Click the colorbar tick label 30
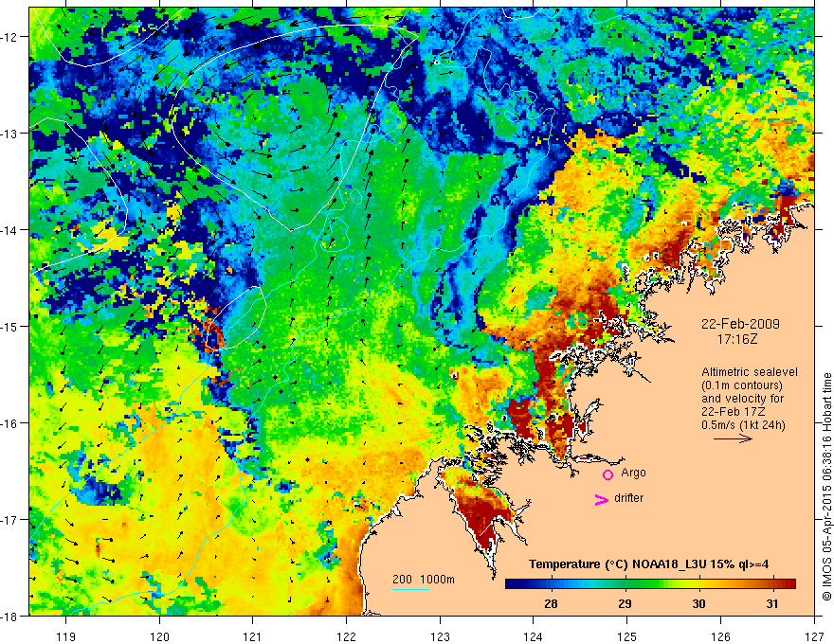Viewport: 834px width, 644px height. pyautogui.click(x=698, y=603)
